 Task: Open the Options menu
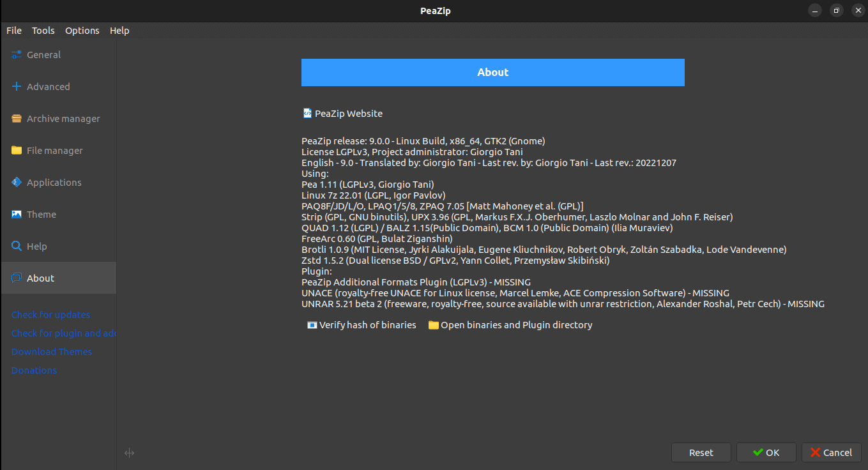(x=82, y=31)
